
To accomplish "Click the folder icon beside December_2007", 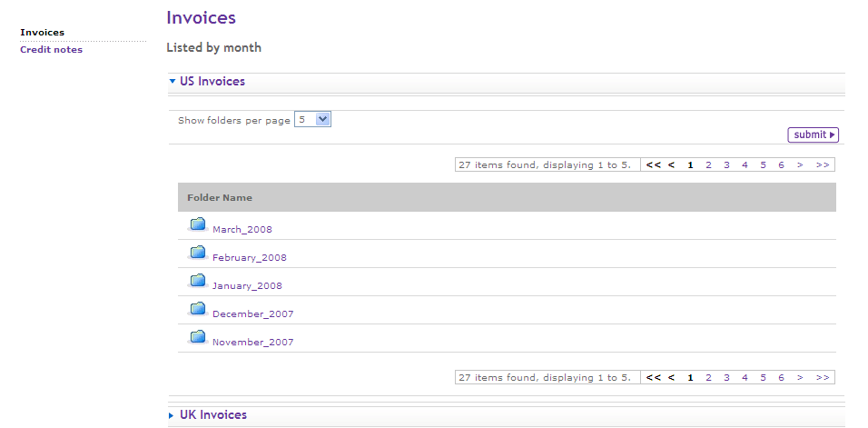I will click(197, 310).
